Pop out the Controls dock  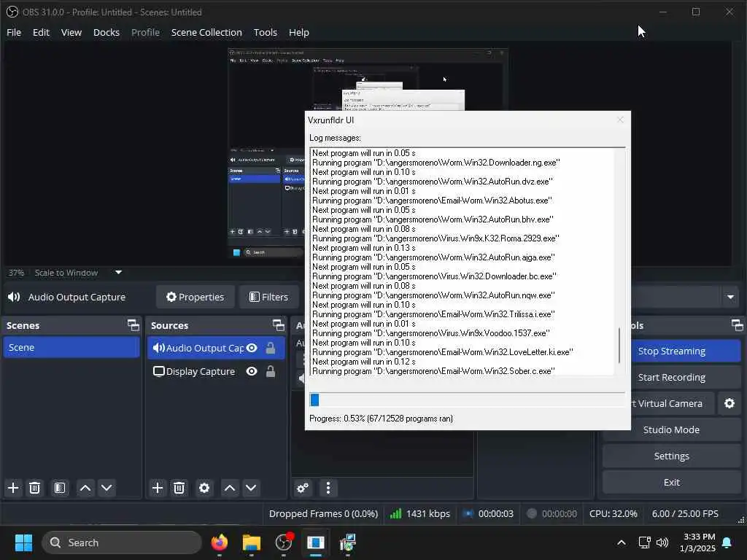(x=738, y=325)
